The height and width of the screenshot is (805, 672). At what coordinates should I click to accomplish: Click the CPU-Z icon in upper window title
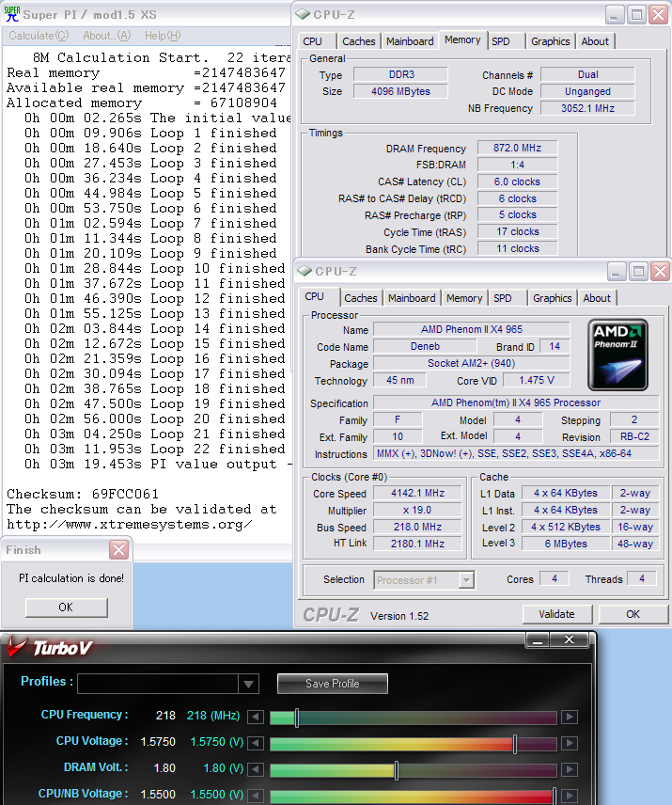[304, 14]
